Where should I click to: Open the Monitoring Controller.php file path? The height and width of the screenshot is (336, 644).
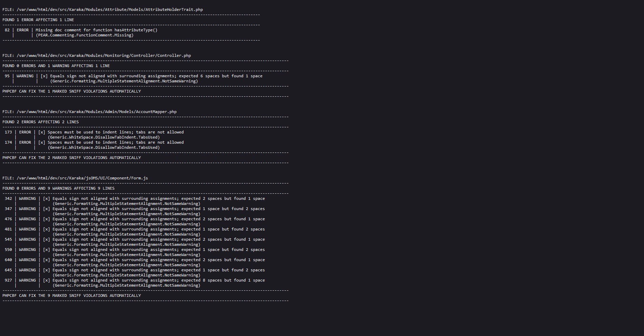pyautogui.click(x=104, y=55)
